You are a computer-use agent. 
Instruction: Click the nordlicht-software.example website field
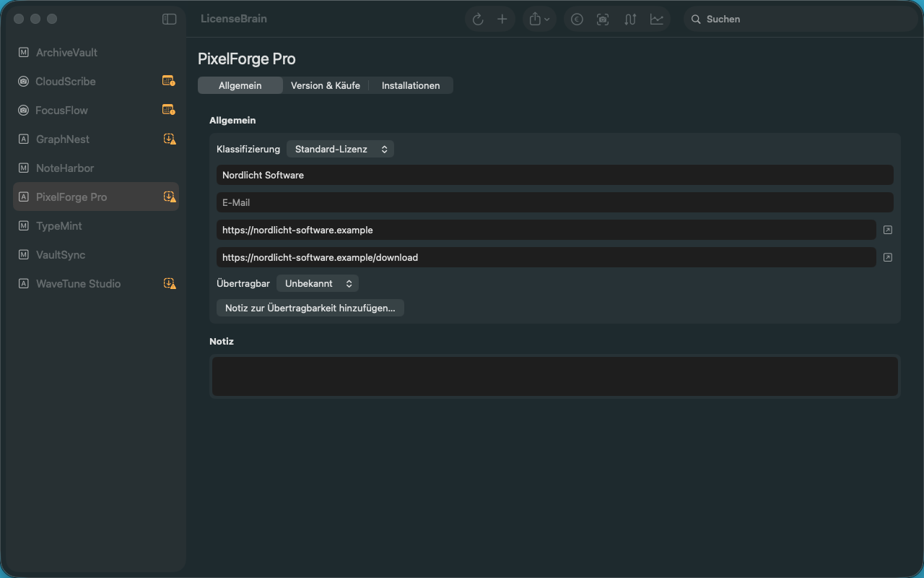(x=546, y=230)
